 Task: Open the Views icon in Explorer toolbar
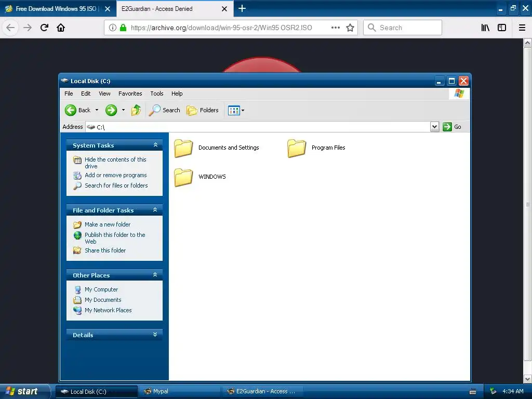(234, 110)
